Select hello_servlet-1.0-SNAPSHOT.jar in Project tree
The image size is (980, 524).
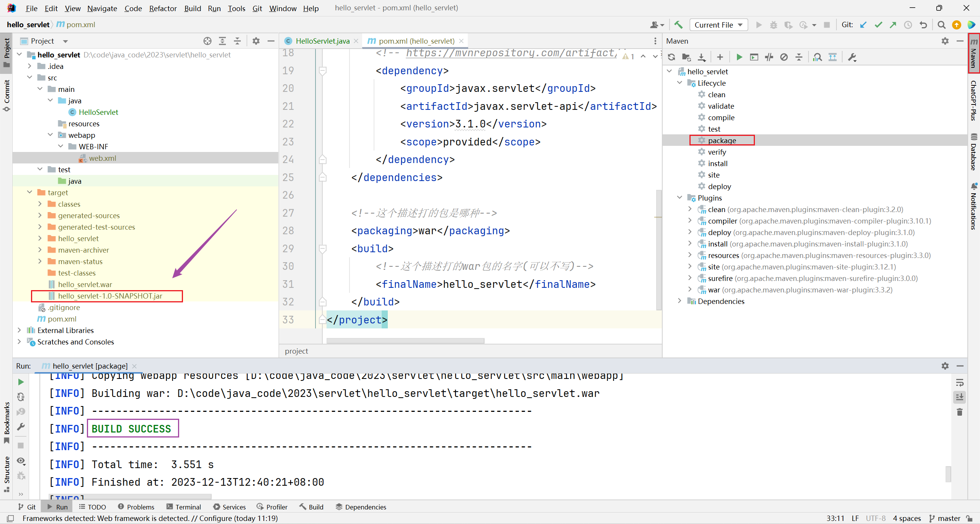pyautogui.click(x=110, y=296)
